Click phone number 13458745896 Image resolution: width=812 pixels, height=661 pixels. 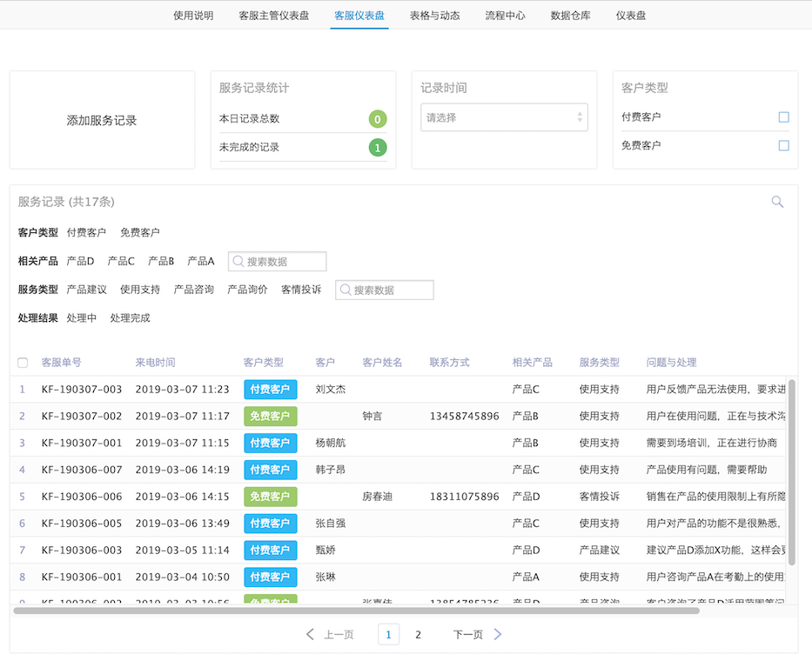[465, 416]
